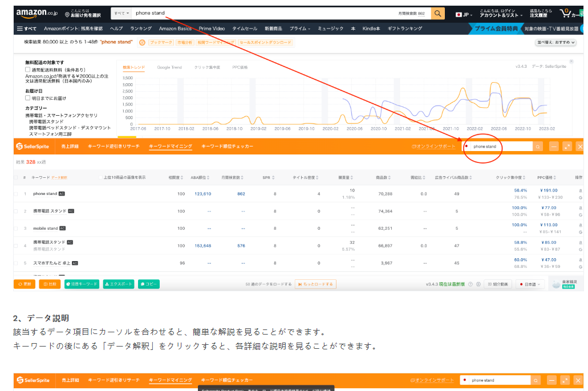The width and height of the screenshot is (588, 391).
Task: Click the SellerSprite search magnifier icon
Action: pos(538,146)
